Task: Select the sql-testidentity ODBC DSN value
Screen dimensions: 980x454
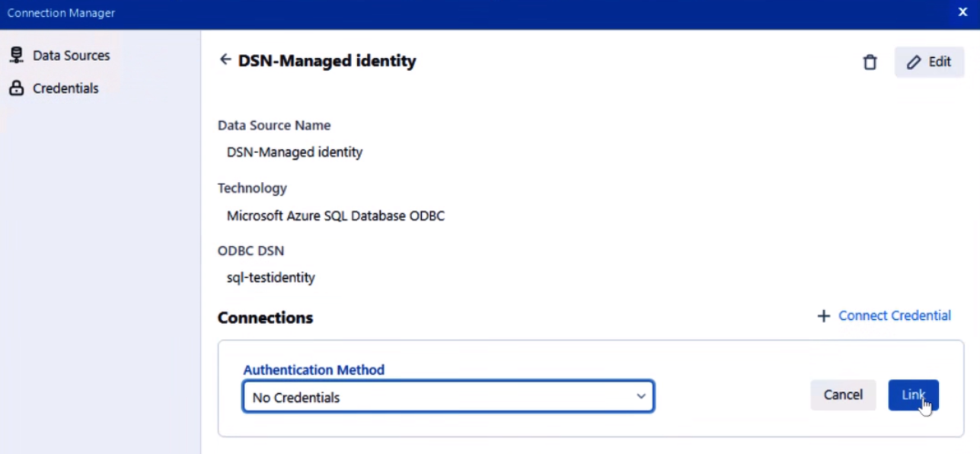Action: coord(270,278)
